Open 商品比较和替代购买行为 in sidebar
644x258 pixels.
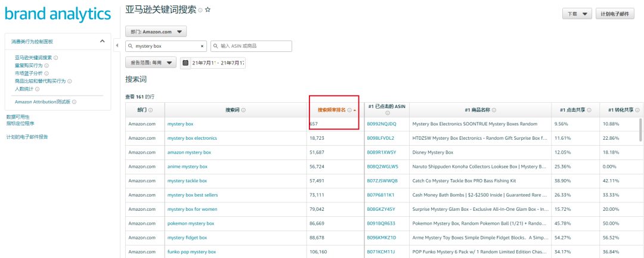coord(41,81)
